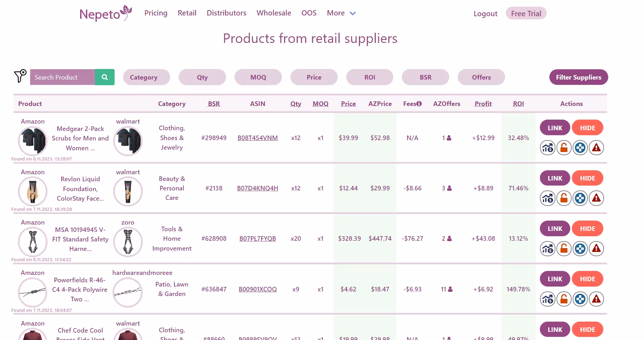Focus the Search Product input field
The width and height of the screenshot is (644, 340).
coord(63,77)
